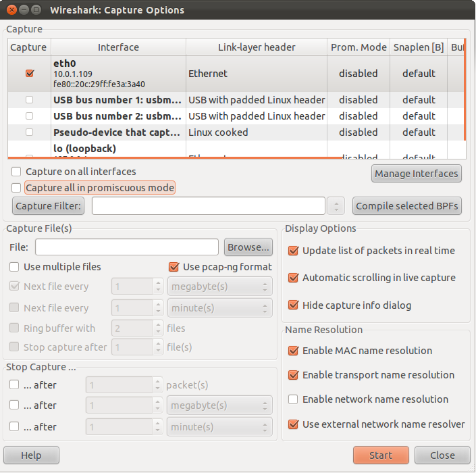Uncheck the eth0 capture checkbox
The height and width of the screenshot is (473, 476).
[30, 74]
